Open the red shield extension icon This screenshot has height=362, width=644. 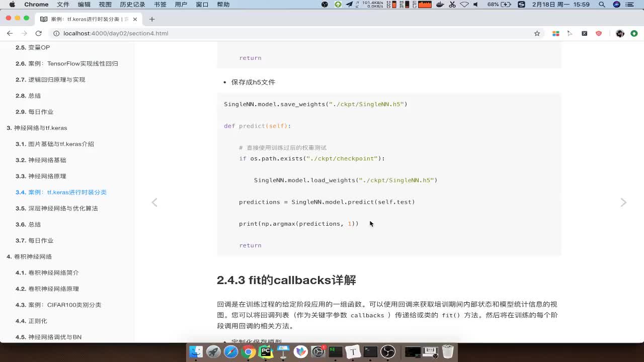[x=599, y=33]
